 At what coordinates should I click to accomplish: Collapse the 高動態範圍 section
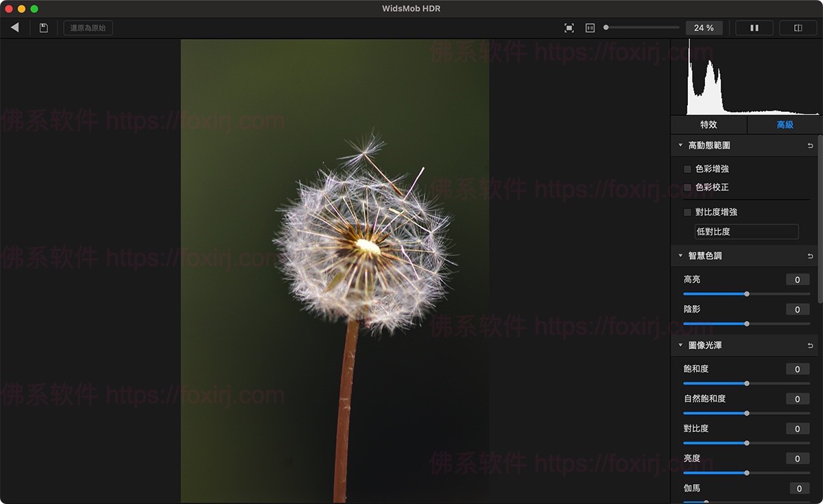[x=680, y=145]
